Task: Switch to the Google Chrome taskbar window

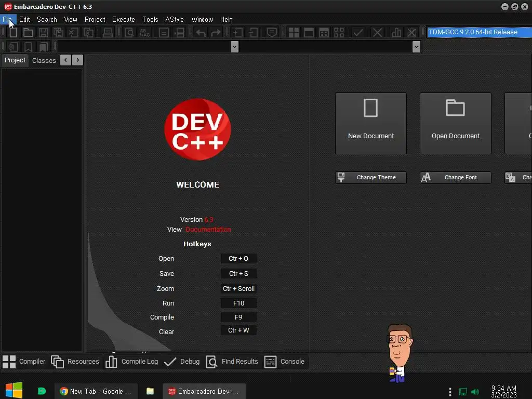Action: pos(96,391)
